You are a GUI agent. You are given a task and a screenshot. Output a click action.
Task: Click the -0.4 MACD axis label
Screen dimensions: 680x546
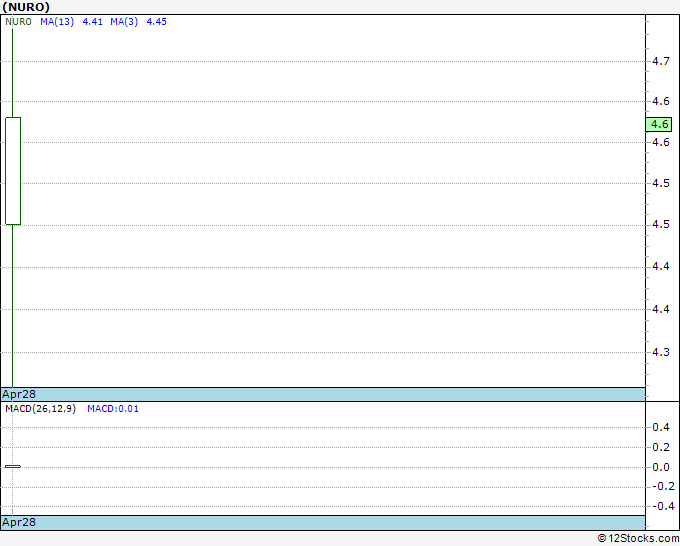click(x=664, y=506)
